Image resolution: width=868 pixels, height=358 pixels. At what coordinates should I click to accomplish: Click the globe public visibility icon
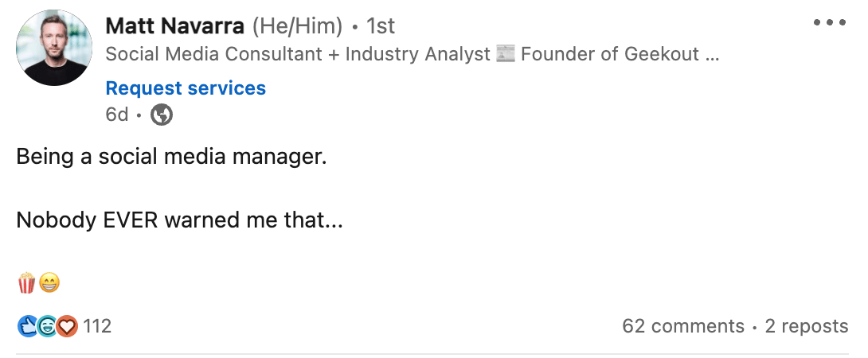click(x=162, y=115)
